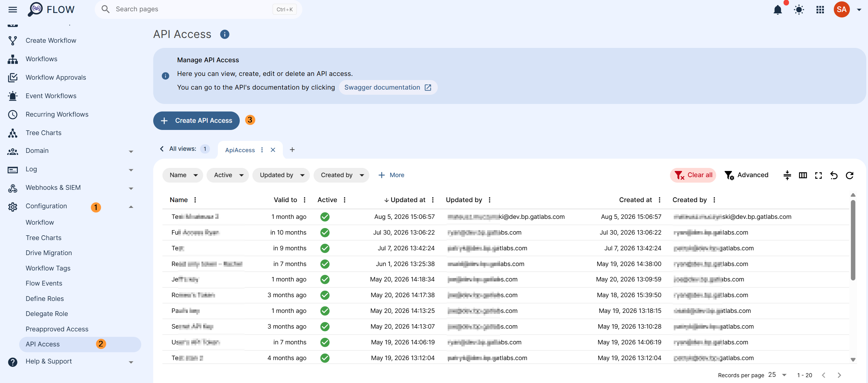Change row density with the compress icon
Image resolution: width=868 pixels, height=383 pixels.
(x=787, y=175)
